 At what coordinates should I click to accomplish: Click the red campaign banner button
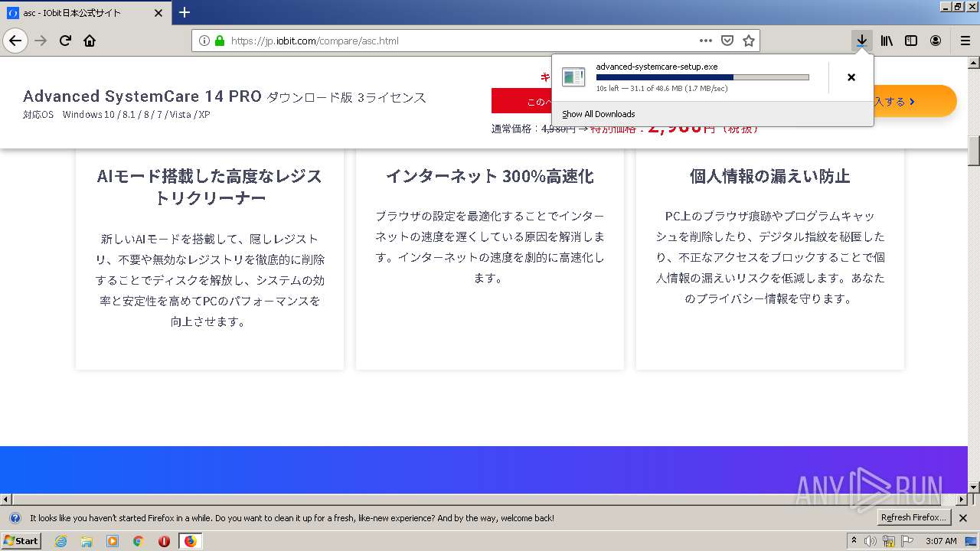click(521, 102)
